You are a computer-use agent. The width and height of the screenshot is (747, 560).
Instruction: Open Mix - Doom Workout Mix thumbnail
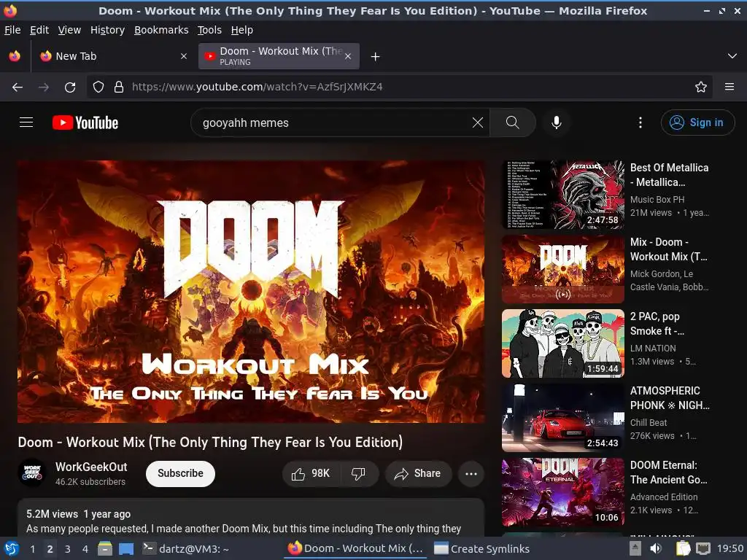click(x=563, y=269)
